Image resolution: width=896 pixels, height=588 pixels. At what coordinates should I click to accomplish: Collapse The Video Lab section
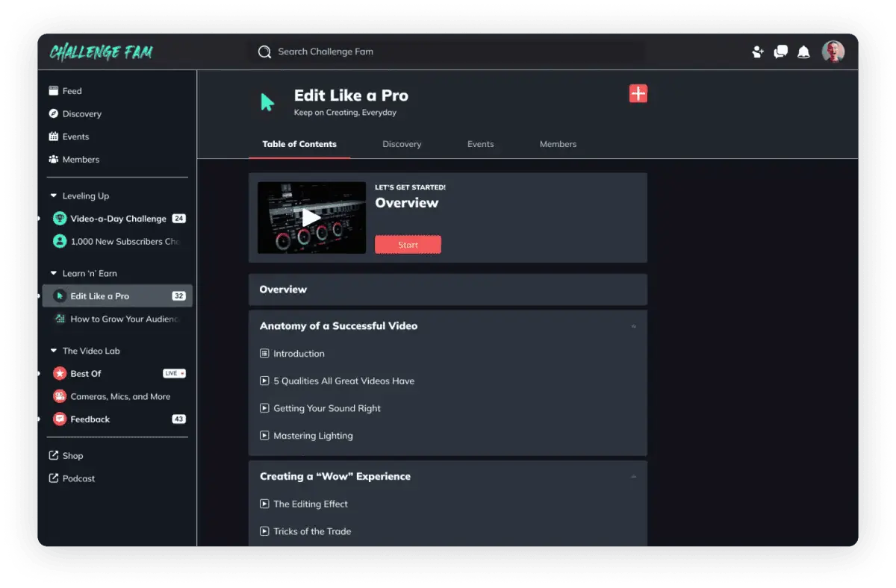coord(54,351)
